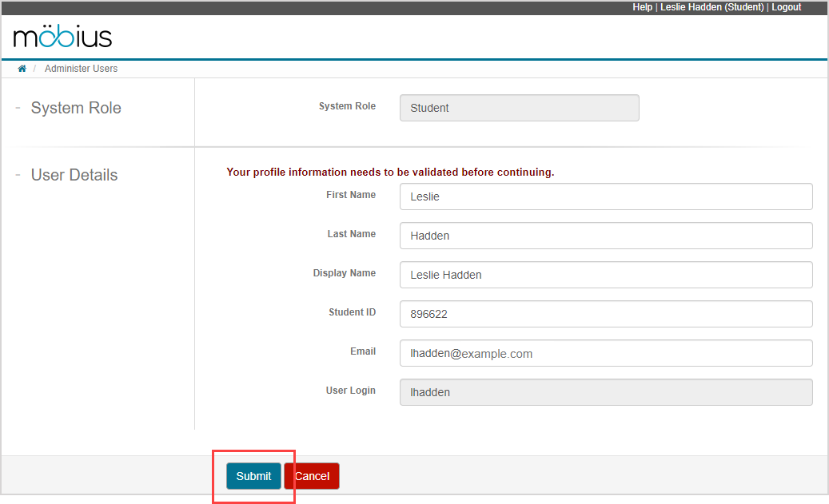The width and height of the screenshot is (829, 504).
Task: Click the Email field label text
Action: click(361, 351)
